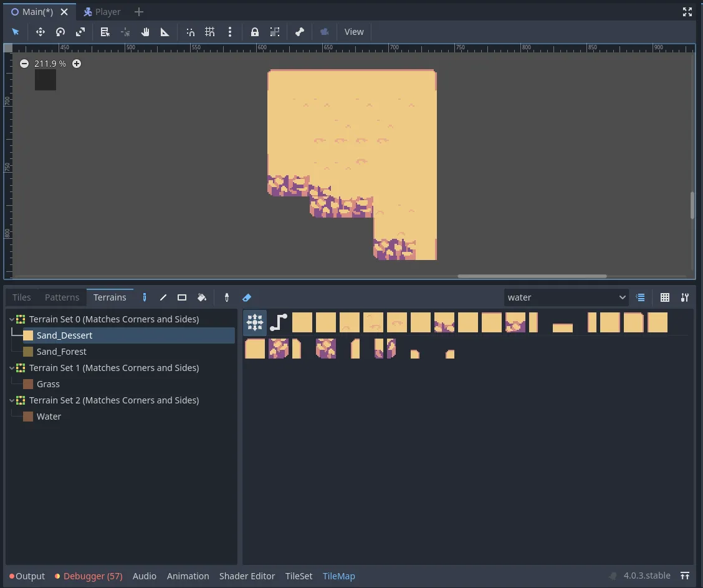Open the Debugger (57) panel

88,576
